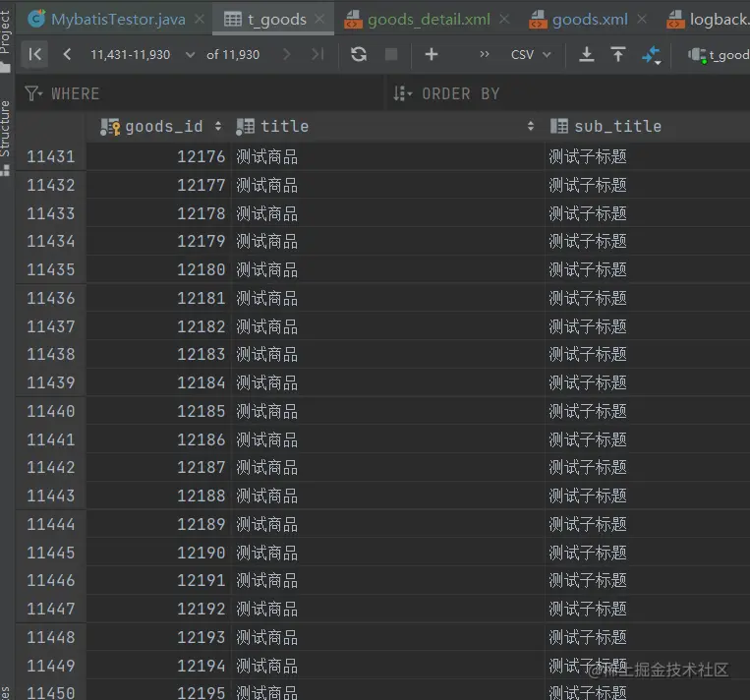Close the MybatisTestor.java tab
The image size is (750, 700).
200,19
